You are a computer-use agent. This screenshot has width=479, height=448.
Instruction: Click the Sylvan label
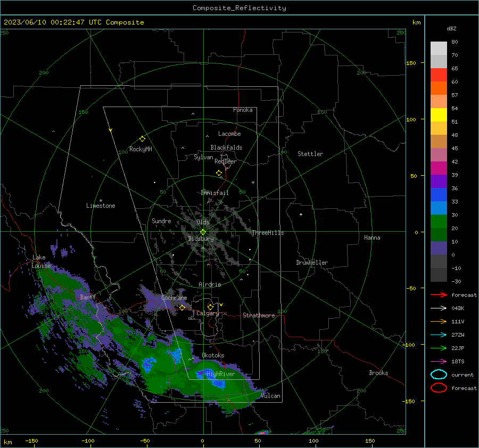[203, 157]
